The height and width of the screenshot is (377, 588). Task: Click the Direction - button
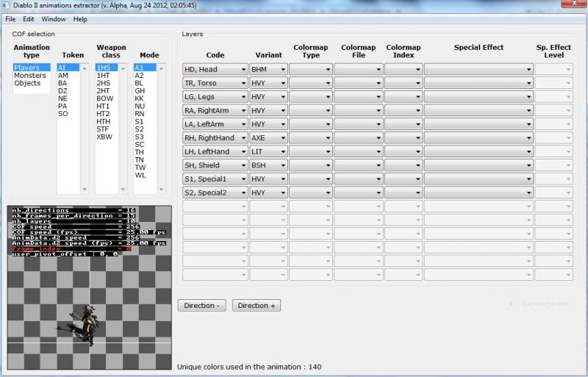click(201, 306)
